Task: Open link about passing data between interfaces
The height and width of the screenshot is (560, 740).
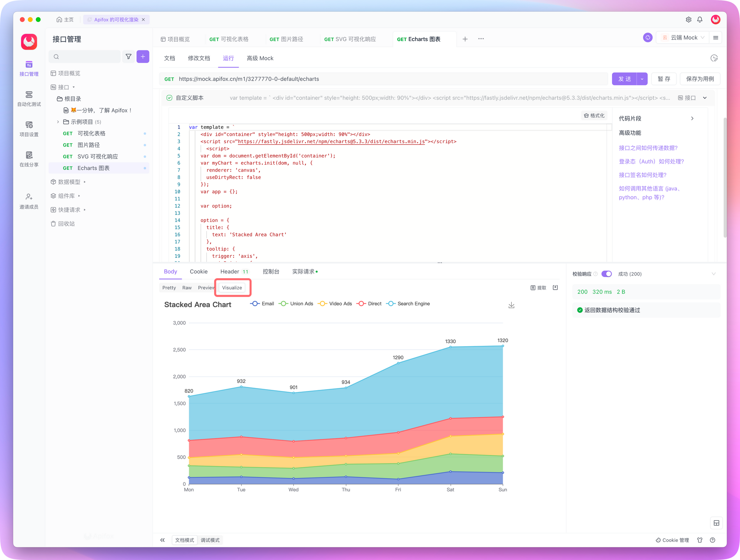Action: 648,148
